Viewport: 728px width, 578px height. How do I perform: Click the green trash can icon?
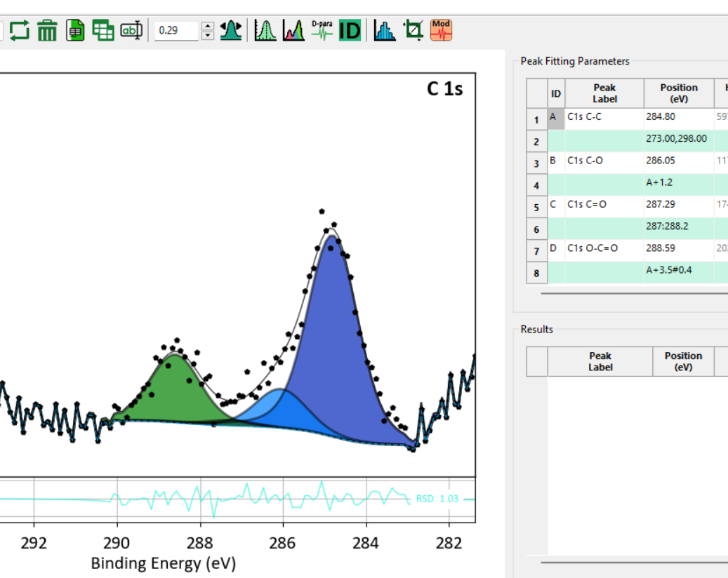click(47, 31)
